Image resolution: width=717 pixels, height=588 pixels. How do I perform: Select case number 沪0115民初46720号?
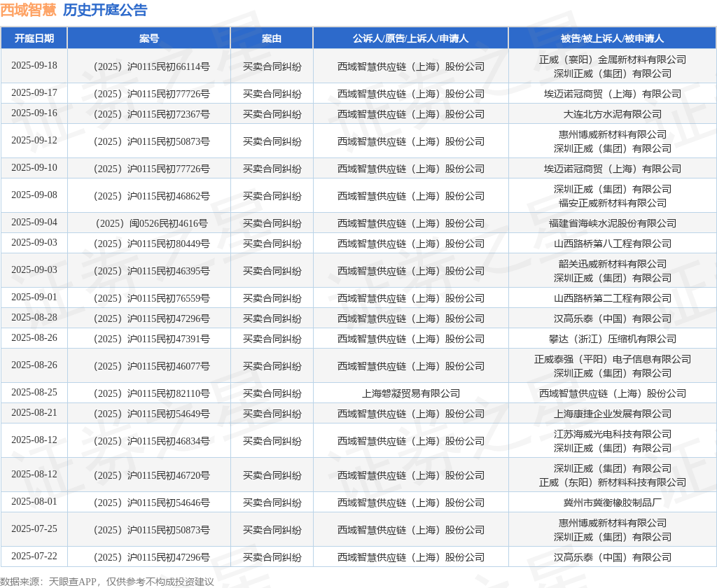pyautogui.click(x=151, y=475)
